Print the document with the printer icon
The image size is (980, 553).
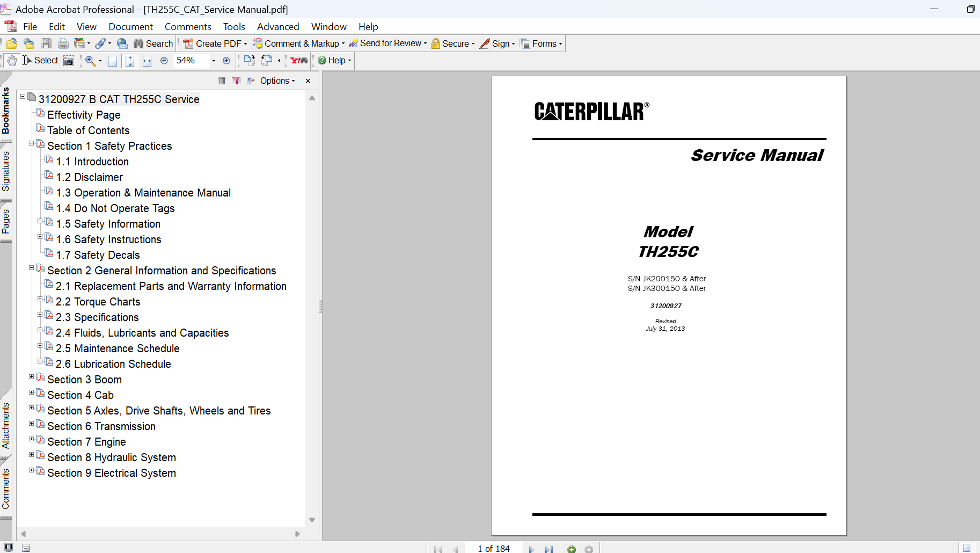tap(63, 43)
